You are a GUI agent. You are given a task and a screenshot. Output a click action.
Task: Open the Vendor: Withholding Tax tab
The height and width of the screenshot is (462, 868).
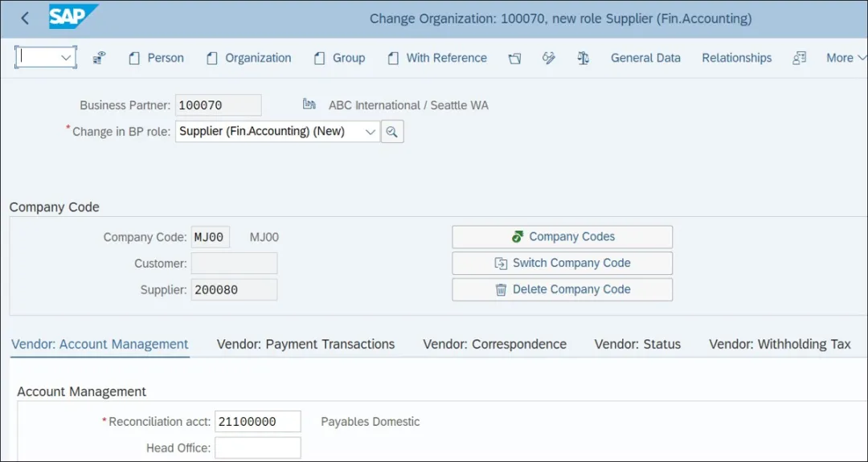tap(780, 344)
